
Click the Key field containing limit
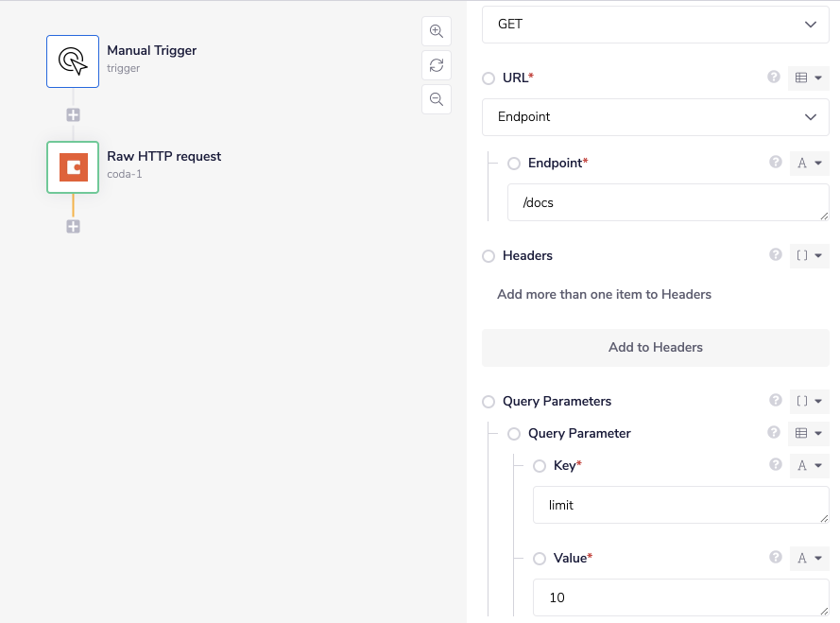(680, 505)
